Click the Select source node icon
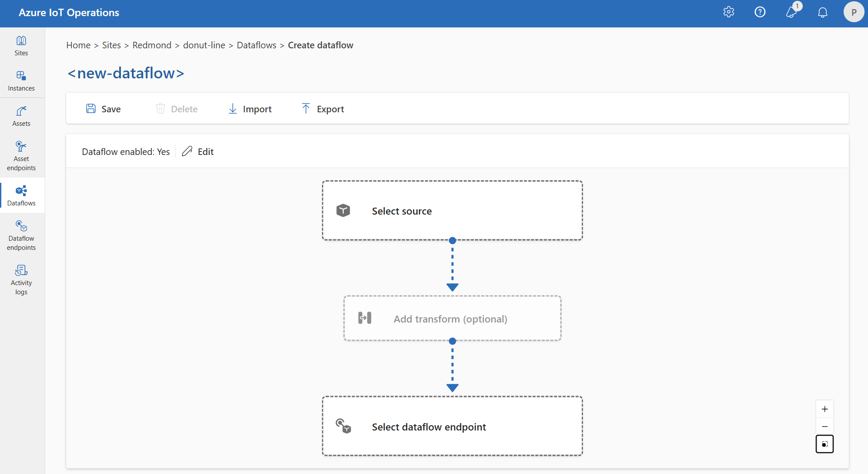Viewport: 868px width, 474px height. (x=344, y=211)
